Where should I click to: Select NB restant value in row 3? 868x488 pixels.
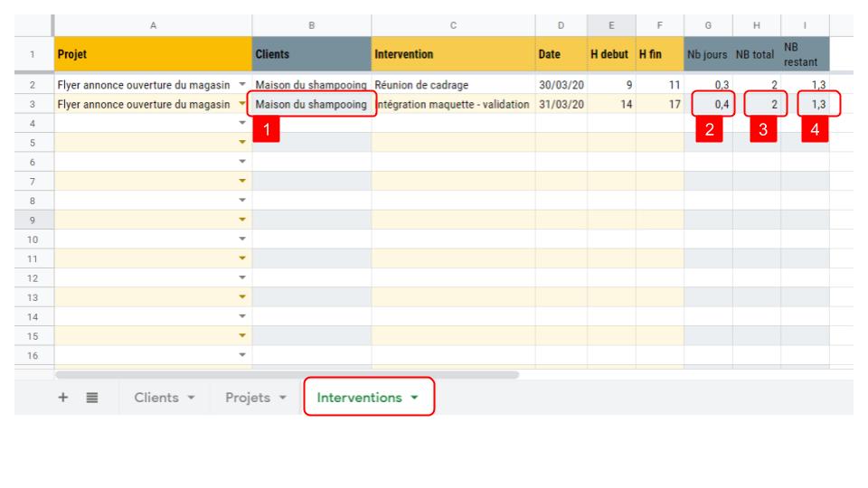805,104
